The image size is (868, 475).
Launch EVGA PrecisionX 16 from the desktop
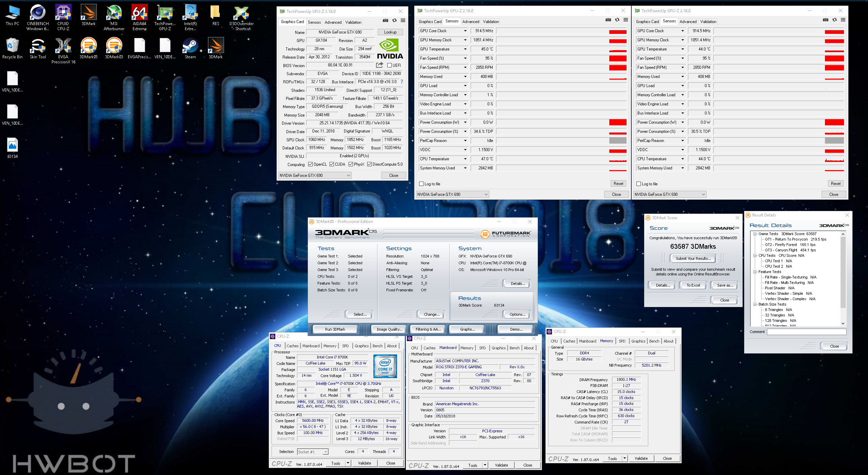pos(63,51)
